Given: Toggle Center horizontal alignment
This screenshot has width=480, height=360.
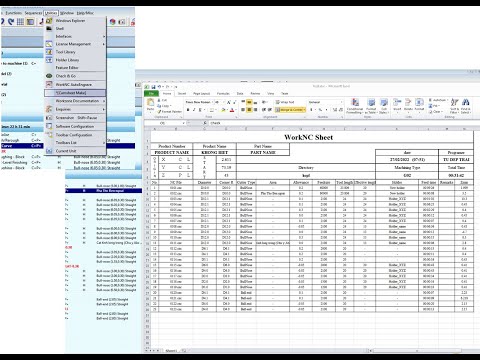Looking at the screenshot, I should point(249,110).
